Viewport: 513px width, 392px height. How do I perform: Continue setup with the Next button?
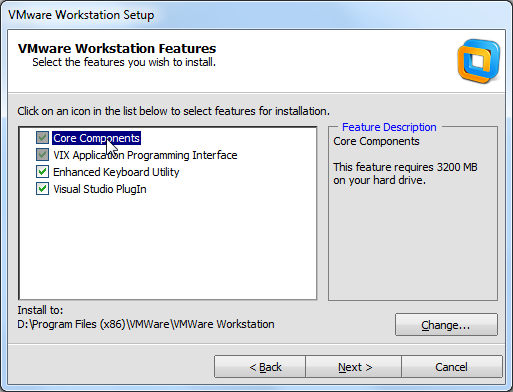pyautogui.click(x=354, y=367)
